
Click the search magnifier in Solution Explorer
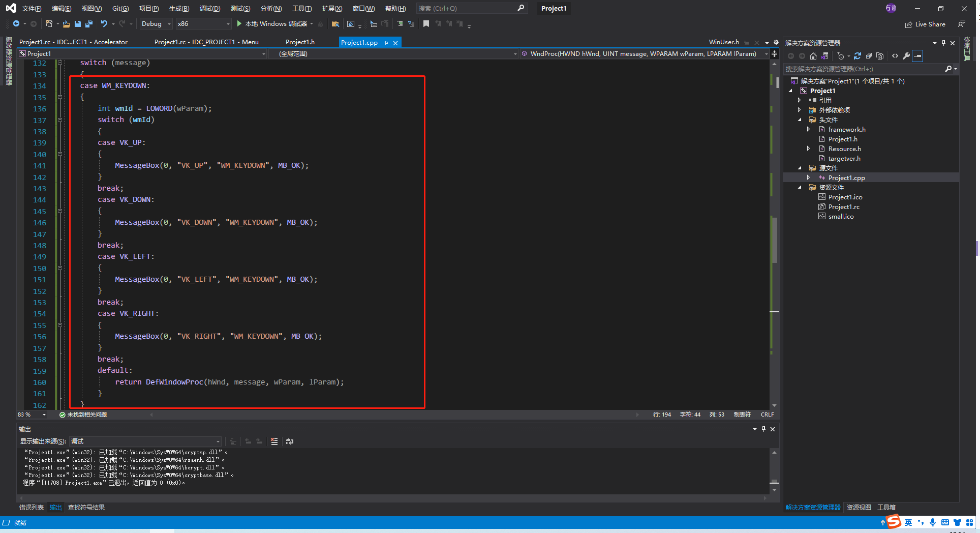(948, 69)
